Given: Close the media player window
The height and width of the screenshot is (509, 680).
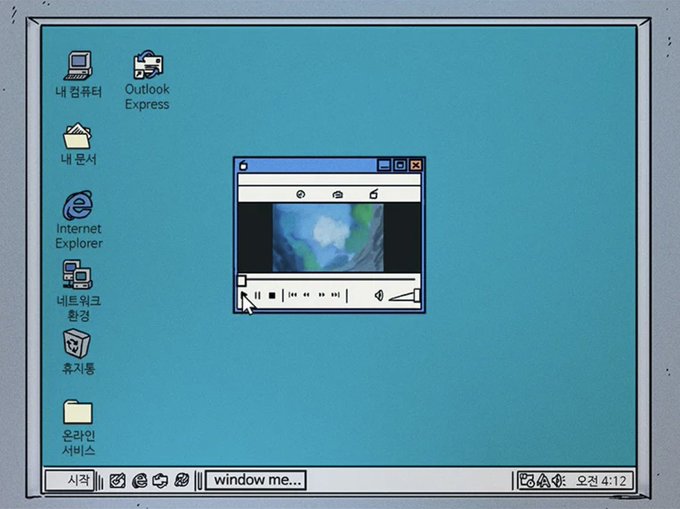Looking at the screenshot, I should pos(415,165).
